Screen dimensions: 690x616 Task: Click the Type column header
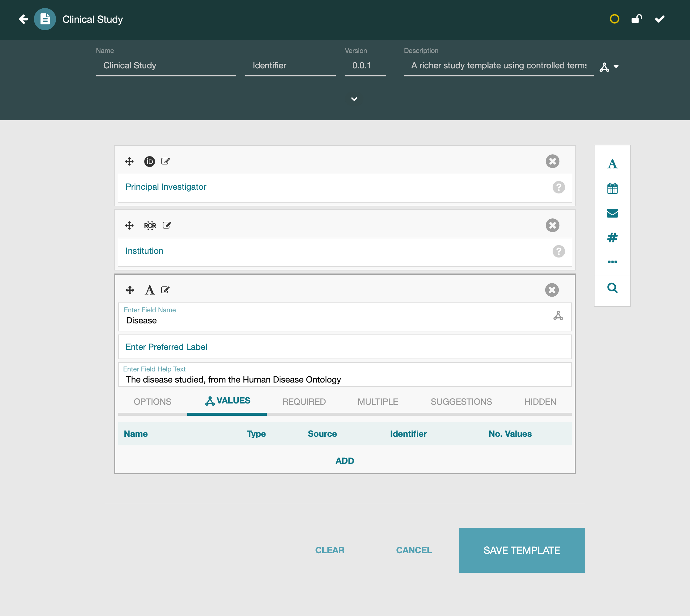coord(256,434)
